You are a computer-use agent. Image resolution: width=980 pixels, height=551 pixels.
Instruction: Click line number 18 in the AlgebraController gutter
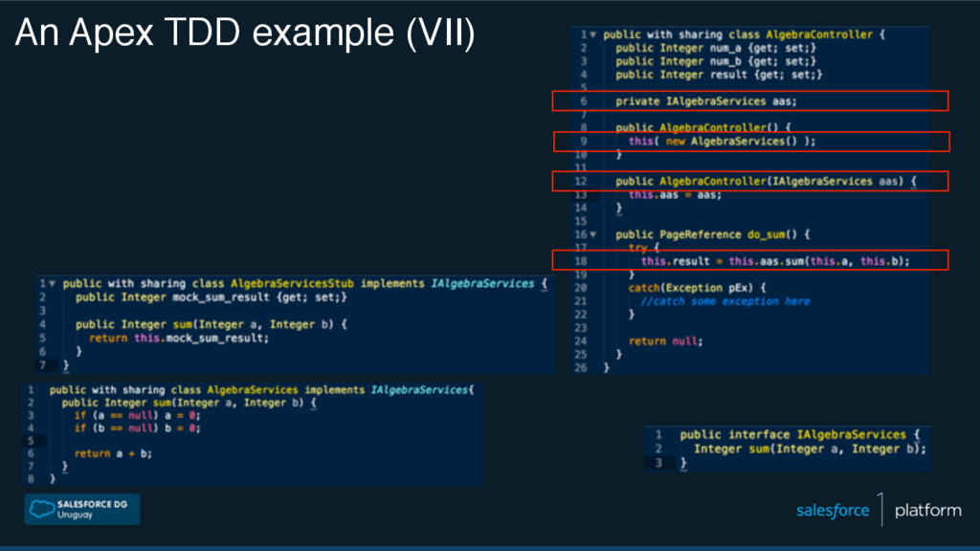[x=581, y=261]
